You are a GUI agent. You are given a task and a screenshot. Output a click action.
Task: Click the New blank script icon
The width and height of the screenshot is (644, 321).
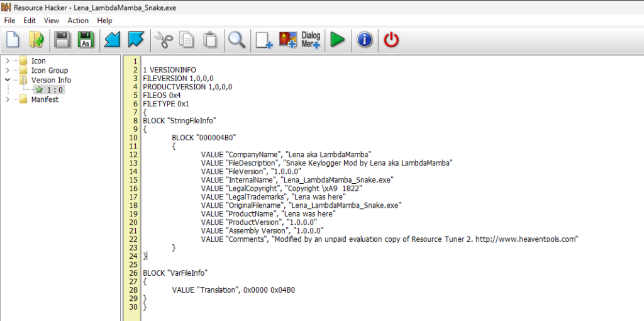coord(13,40)
